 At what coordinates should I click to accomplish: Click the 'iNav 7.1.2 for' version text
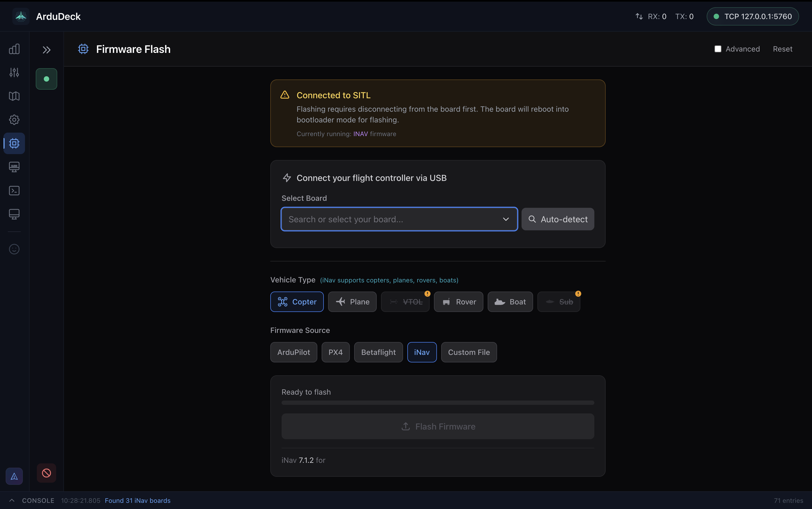click(303, 460)
